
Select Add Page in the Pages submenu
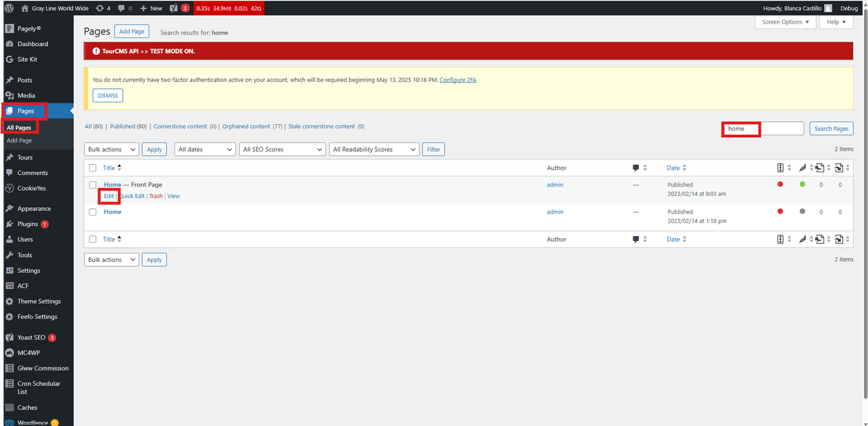[19, 140]
